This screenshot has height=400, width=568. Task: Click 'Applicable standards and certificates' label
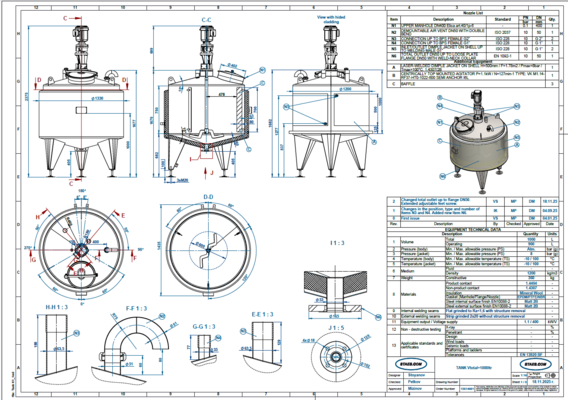pos(422,345)
